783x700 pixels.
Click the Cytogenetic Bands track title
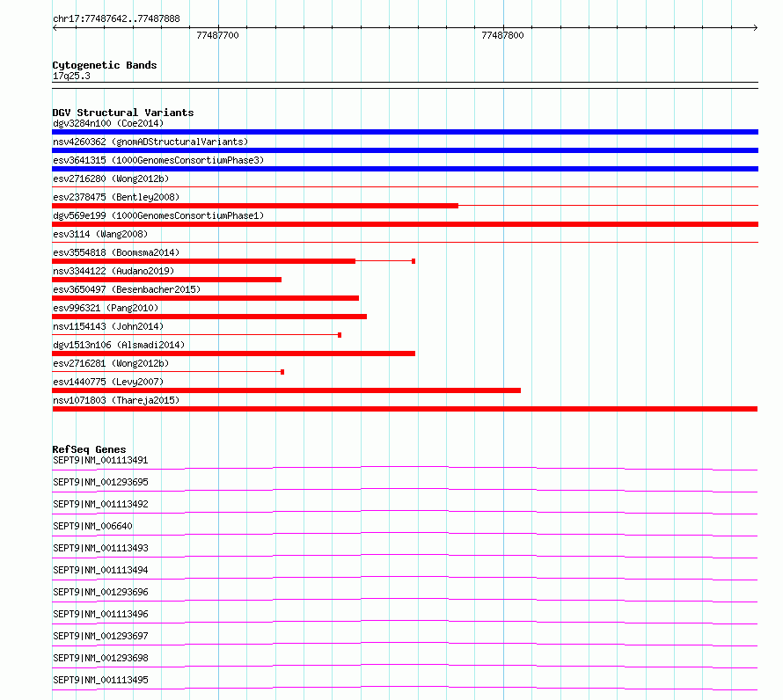coord(105,65)
